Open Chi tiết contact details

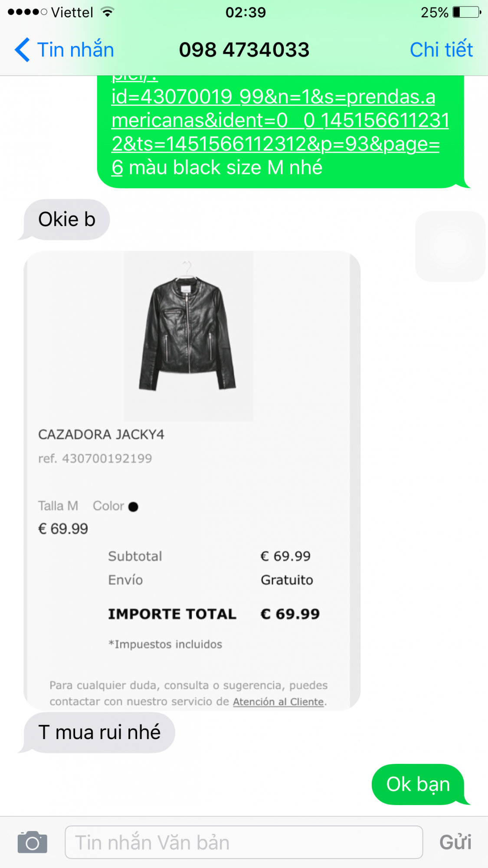tap(441, 49)
